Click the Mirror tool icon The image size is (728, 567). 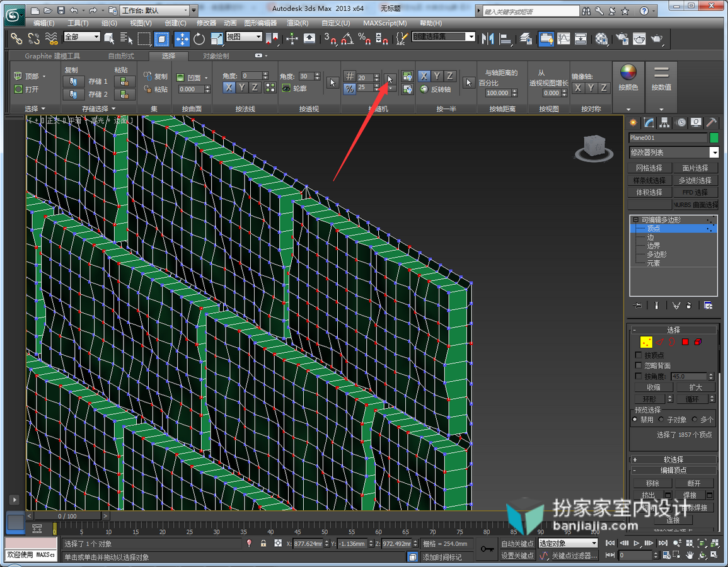(x=487, y=38)
